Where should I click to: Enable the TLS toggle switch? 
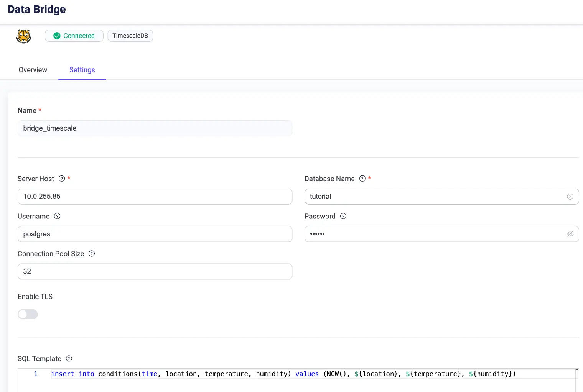point(28,314)
